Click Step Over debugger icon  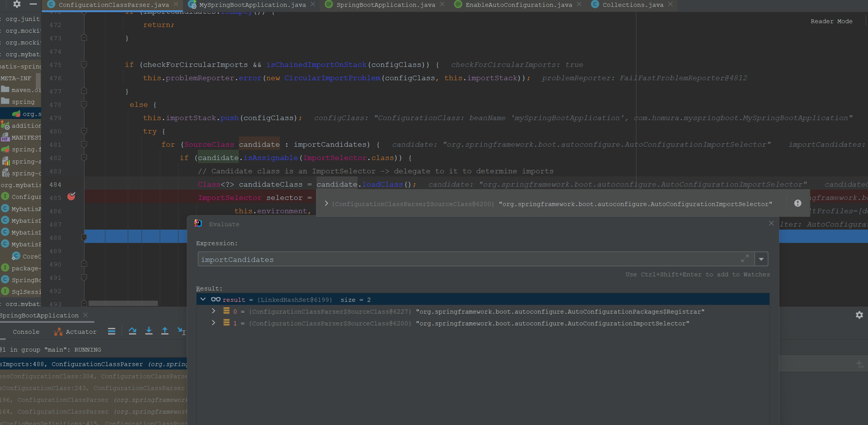(132, 331)
